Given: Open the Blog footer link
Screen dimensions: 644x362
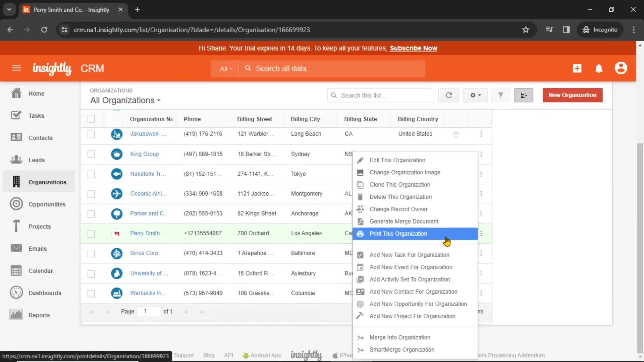Looking at the screenshot, I should (209, 355).
